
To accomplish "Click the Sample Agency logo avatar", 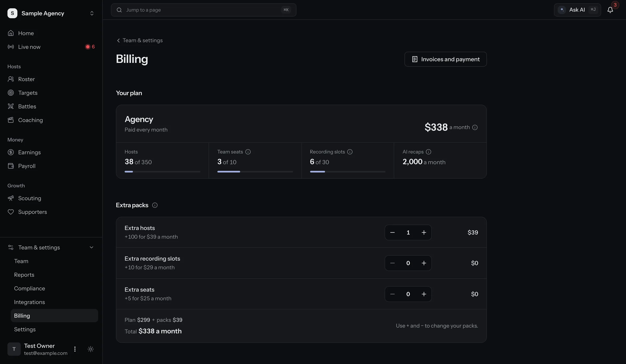I will point(12,13).
